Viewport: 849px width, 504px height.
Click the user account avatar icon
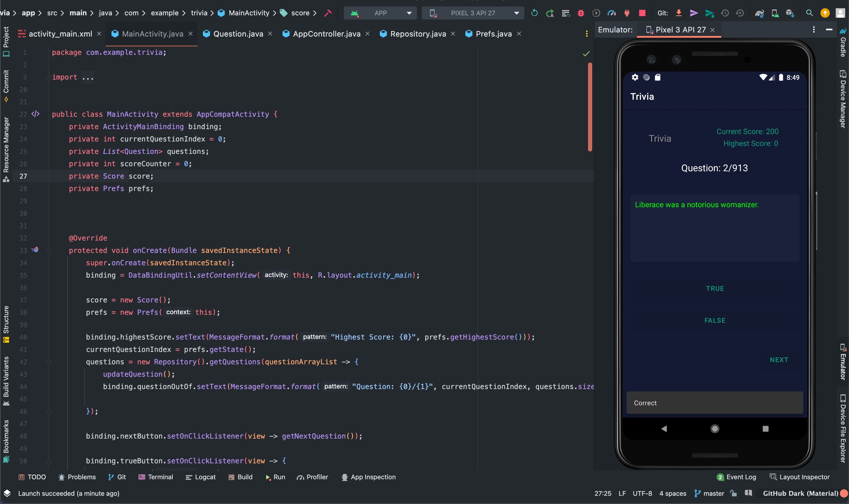click(x=840, y=13)
